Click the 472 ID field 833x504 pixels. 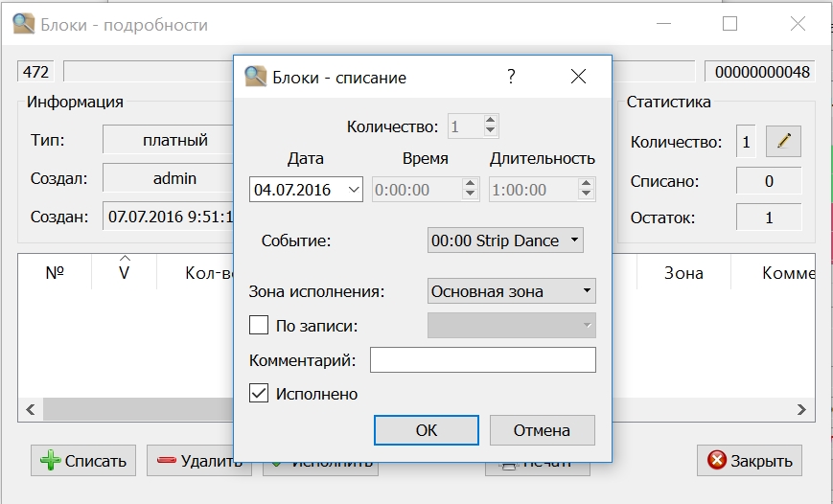click(36, 72)
